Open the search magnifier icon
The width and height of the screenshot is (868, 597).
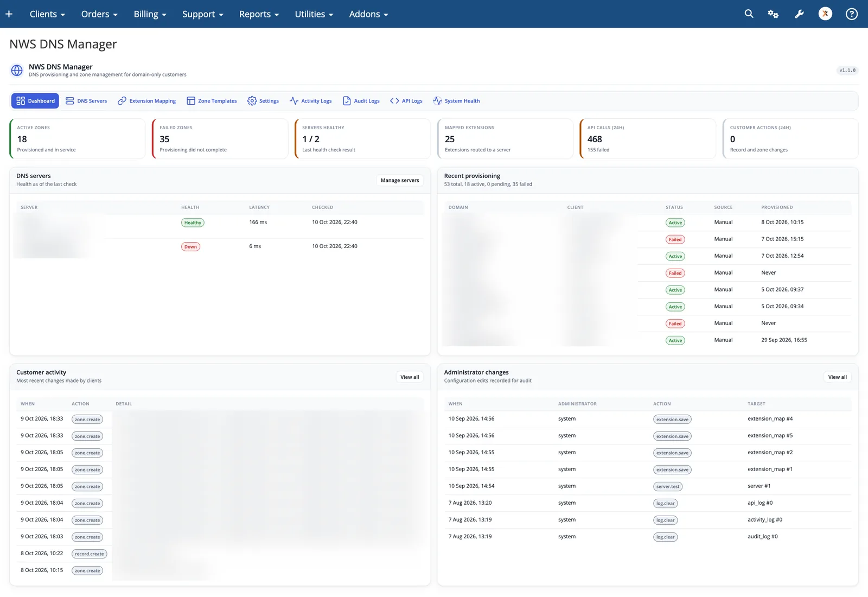pyautogui.click(x=749, y=14)
